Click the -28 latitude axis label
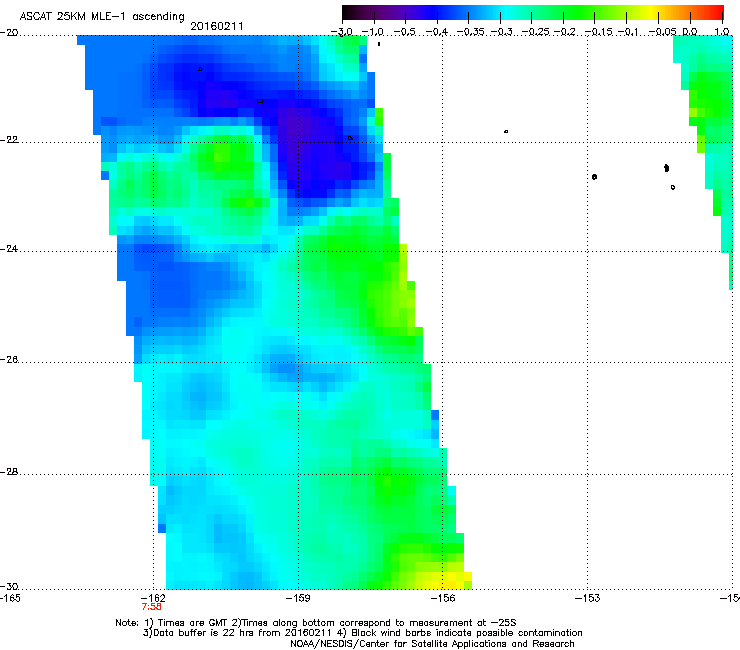 pos(9,472)
